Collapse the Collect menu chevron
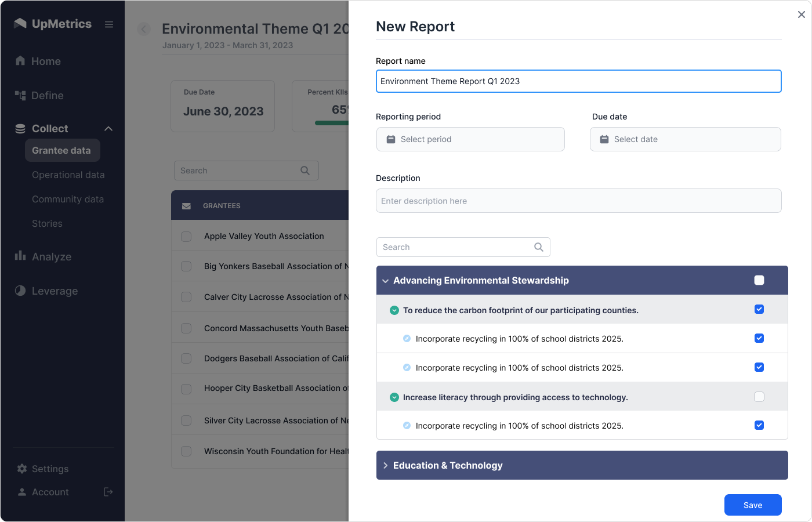The width and height of the screenshot is (812, 522). click(x=108, y=129)
